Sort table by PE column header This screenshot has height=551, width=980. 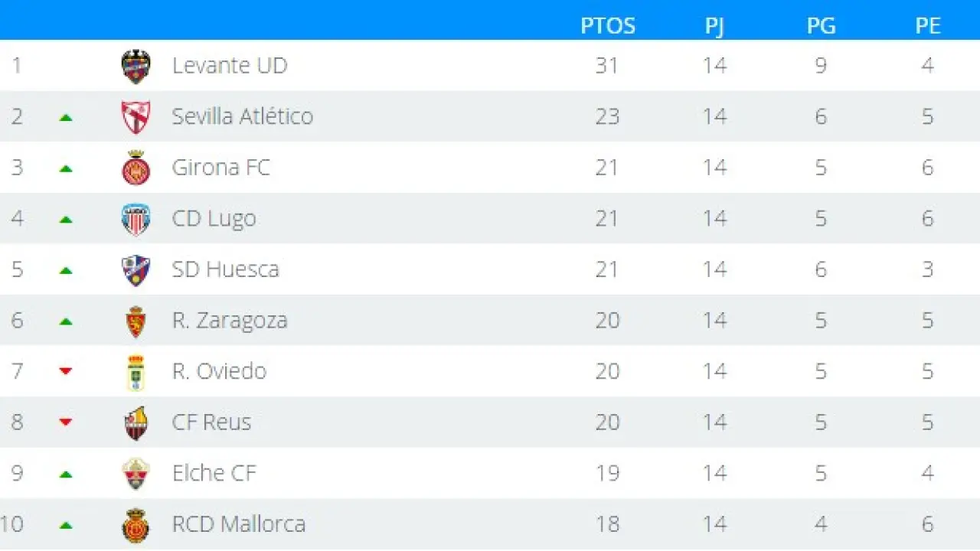pyautogui.click(x=928, y=25)
